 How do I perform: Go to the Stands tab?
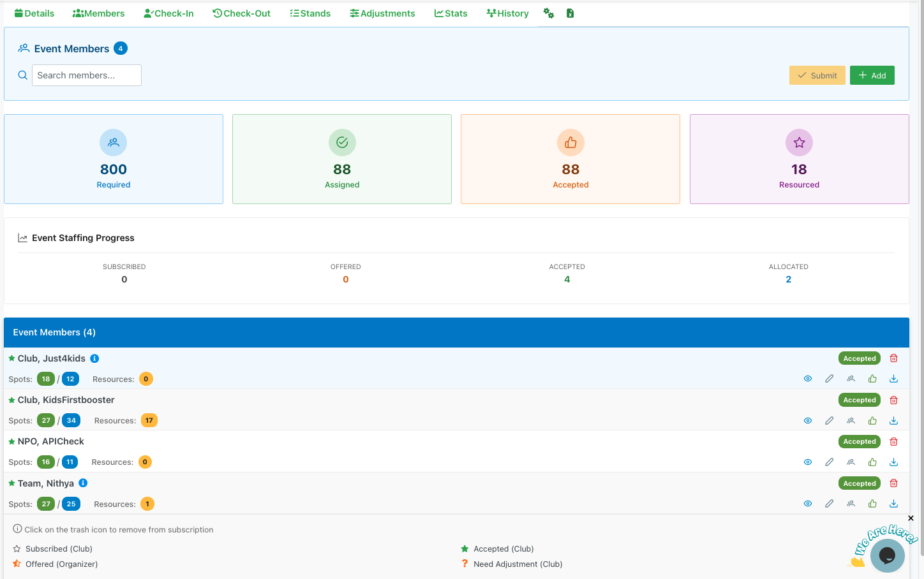310,13
